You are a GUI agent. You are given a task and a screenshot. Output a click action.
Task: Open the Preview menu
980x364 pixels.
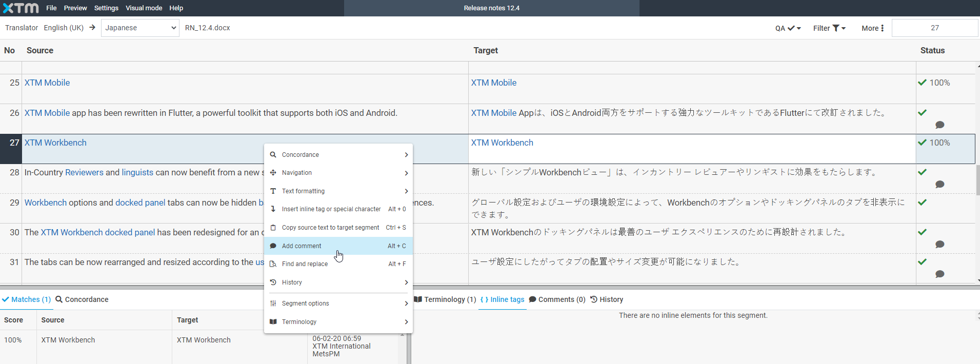[x=75, y=8]
